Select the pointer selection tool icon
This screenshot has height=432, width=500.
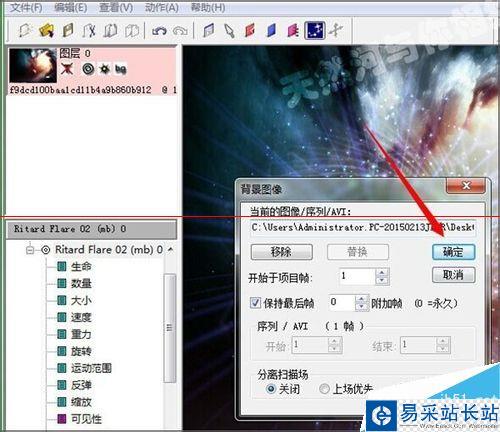[x=229, y=31]
